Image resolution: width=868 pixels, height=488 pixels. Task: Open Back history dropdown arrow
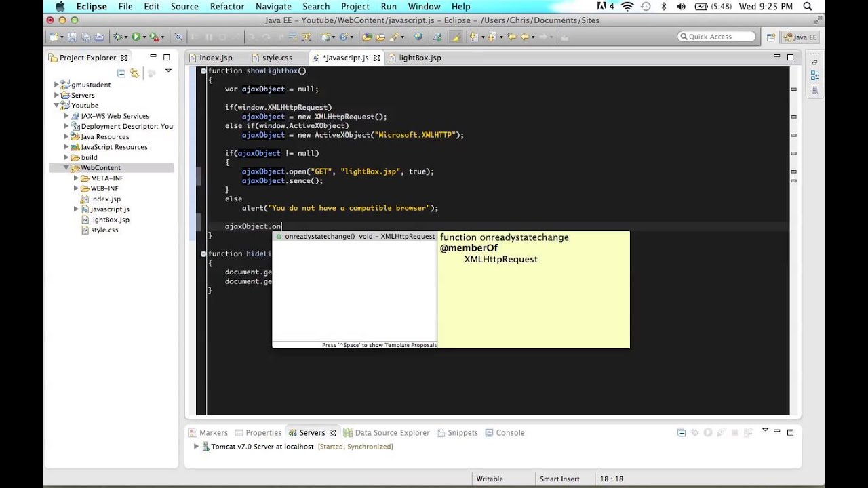[x=533, y=37]
